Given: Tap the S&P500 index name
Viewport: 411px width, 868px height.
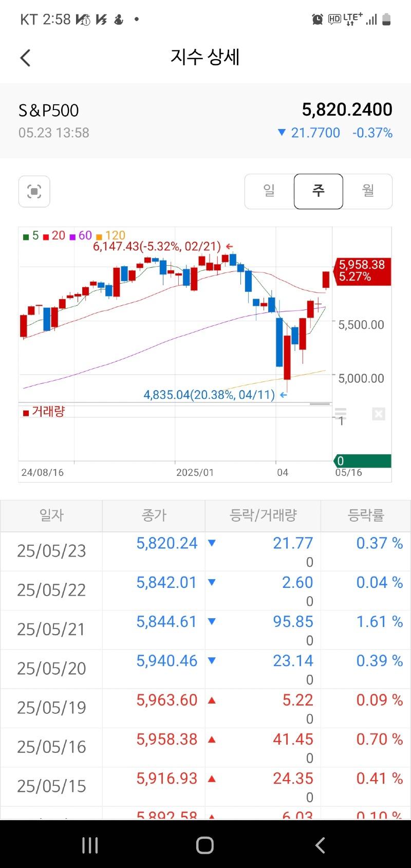Looking at the screenshot, I should point(49,110).
